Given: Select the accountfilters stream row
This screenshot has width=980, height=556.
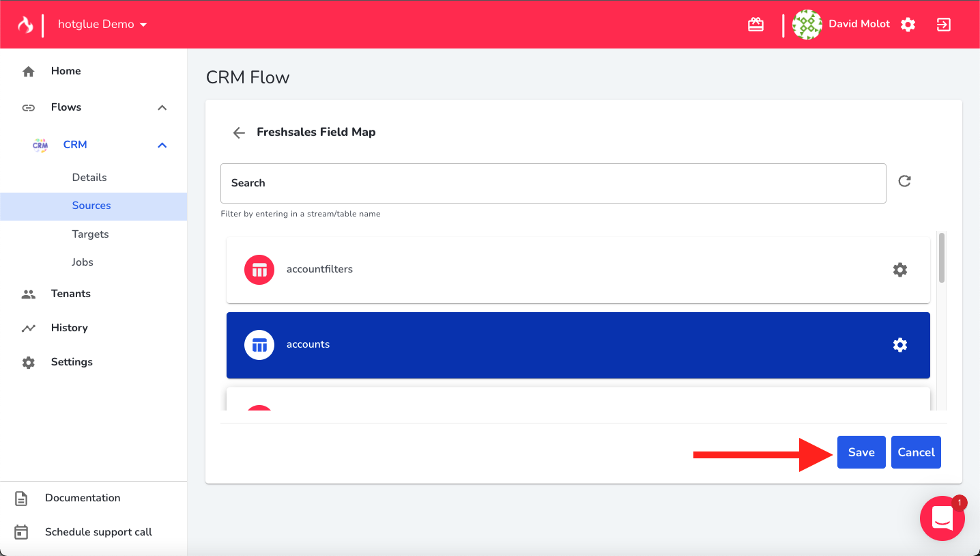Looking at the screenshot, I should coord(578,270).
